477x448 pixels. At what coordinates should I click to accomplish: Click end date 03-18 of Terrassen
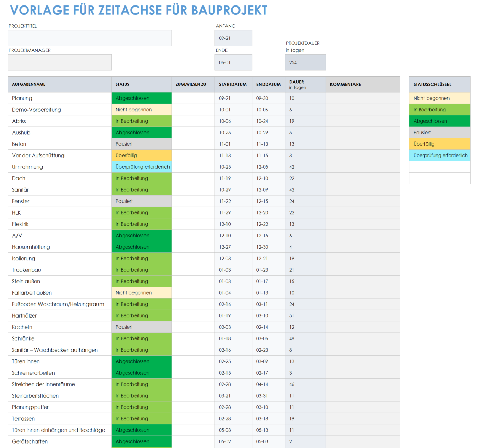pyautogui.click(x=269, y=418)
